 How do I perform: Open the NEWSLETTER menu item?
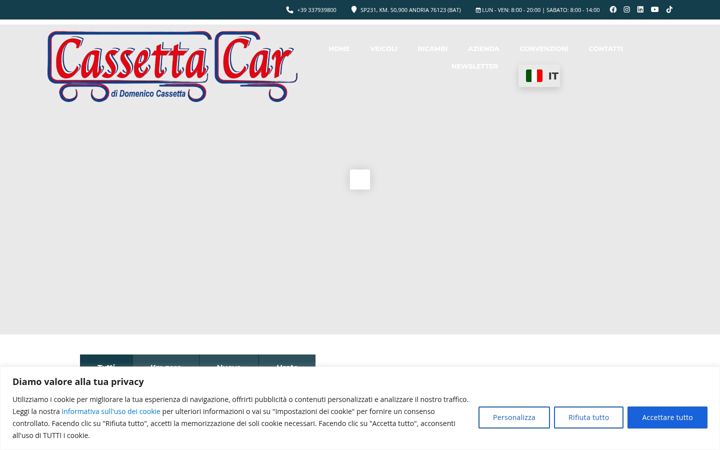tap(474, 66)
